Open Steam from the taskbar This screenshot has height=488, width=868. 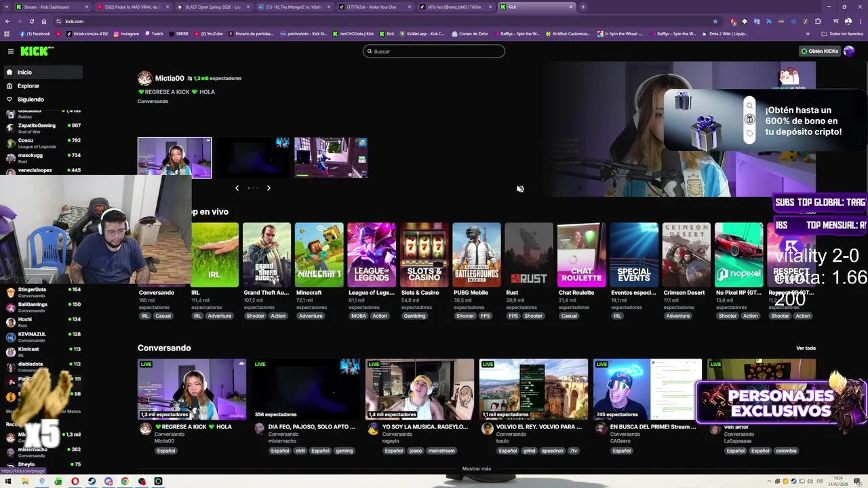pos(92,482)
